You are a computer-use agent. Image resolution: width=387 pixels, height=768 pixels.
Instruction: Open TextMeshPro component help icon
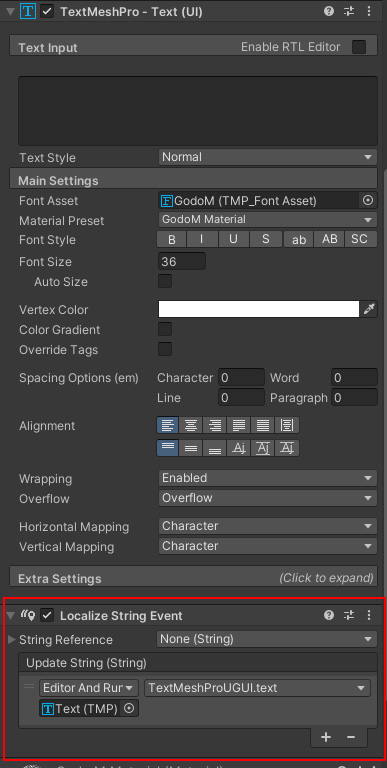click(329, 12)
